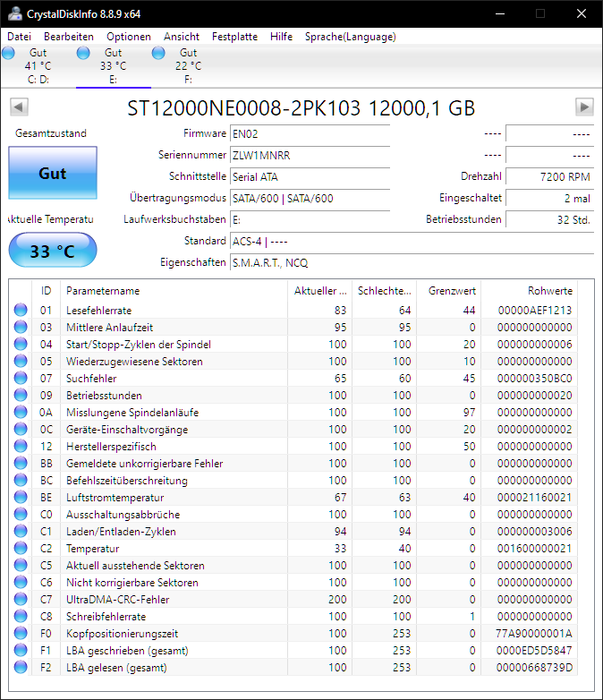The width and height of the screenshot is (603, 700).
Task: Click status orb for Laden/Entladen-Zyklen
Action: coord(21,531)
